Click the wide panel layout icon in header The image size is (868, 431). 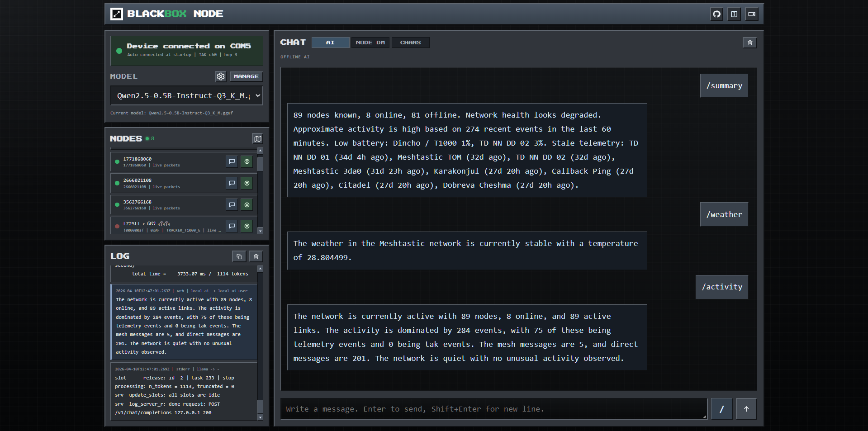(x=751, y=14)
